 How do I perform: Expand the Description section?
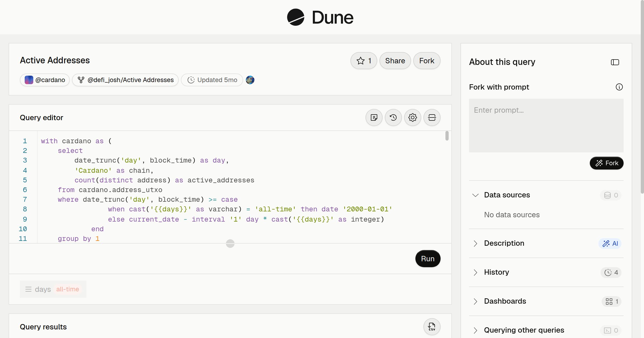click(475, 243)
